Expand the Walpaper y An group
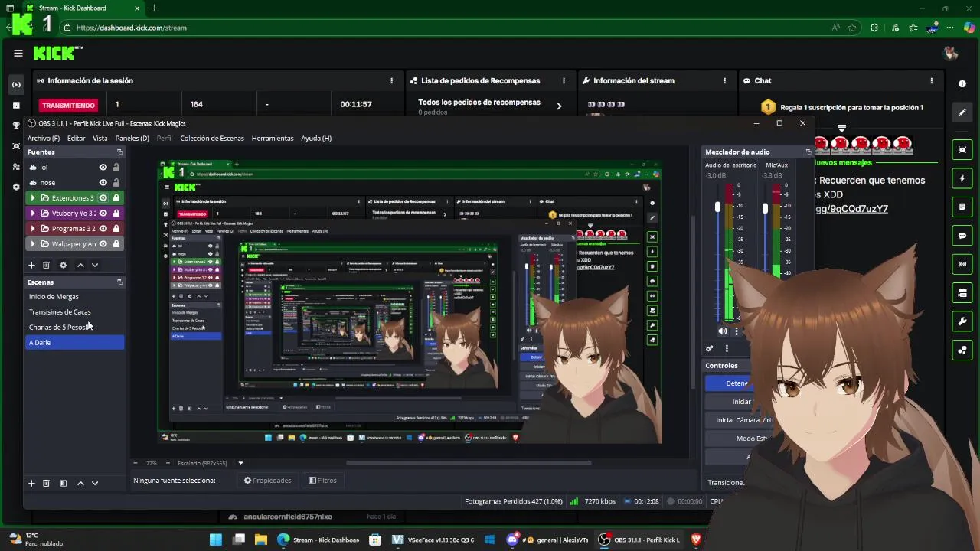The height and width of the screenshot is (551, 980). tap(33, 243)
